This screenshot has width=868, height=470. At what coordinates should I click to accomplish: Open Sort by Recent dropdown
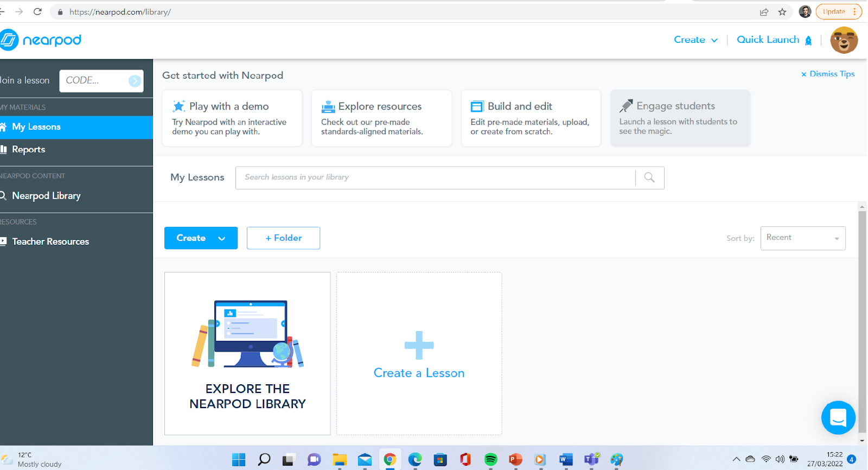pos(803,238)
